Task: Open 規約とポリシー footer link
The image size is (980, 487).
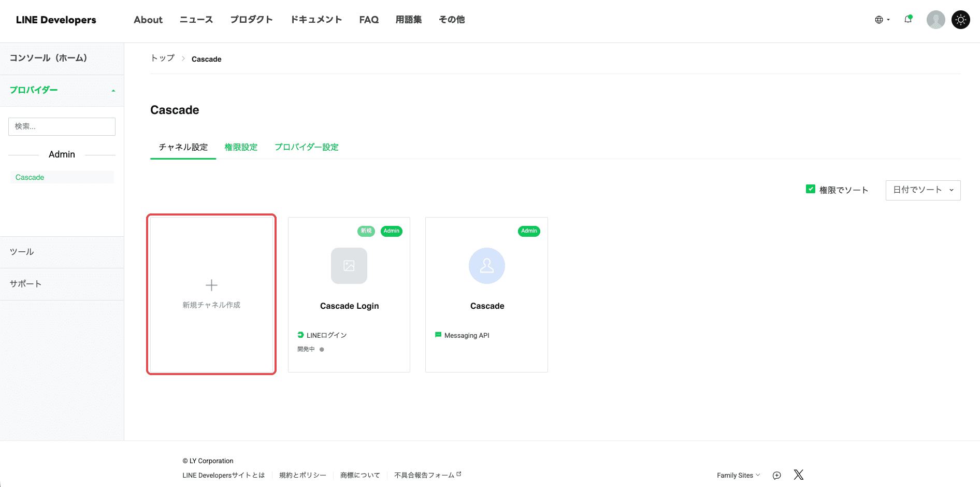Action: 302,475
